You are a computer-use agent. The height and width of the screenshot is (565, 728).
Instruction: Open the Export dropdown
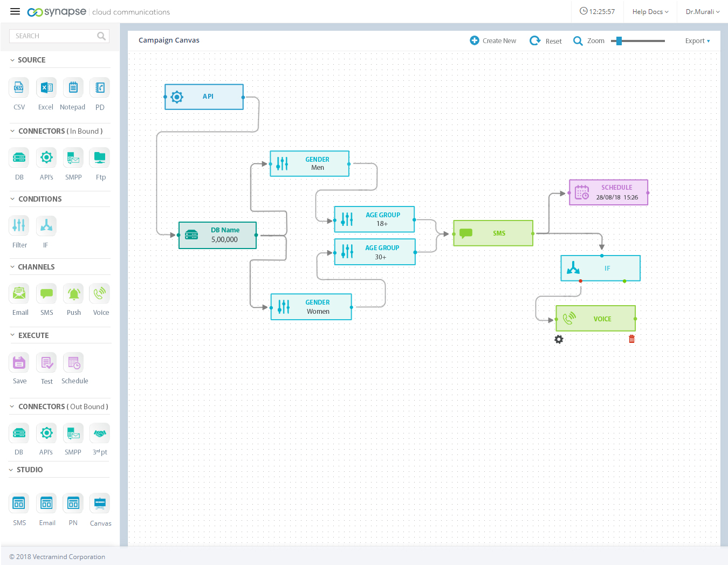pos(697,41)
